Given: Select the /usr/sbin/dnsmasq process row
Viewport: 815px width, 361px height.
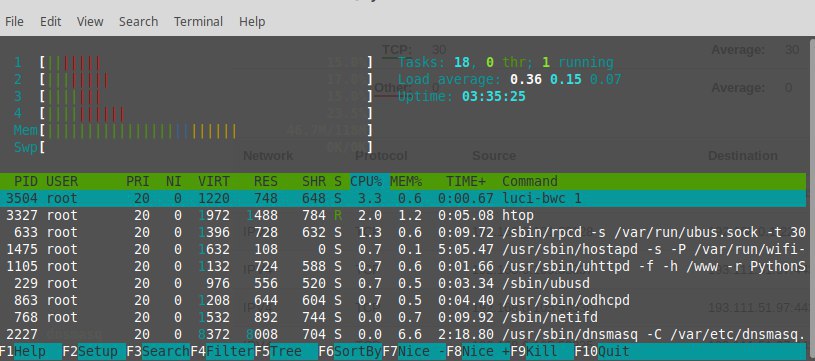Looking at the screenshot, I should click(x=403, y=334).
